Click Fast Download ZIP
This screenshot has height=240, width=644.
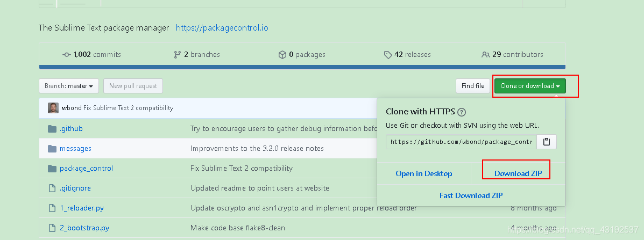tap(471, 195)
